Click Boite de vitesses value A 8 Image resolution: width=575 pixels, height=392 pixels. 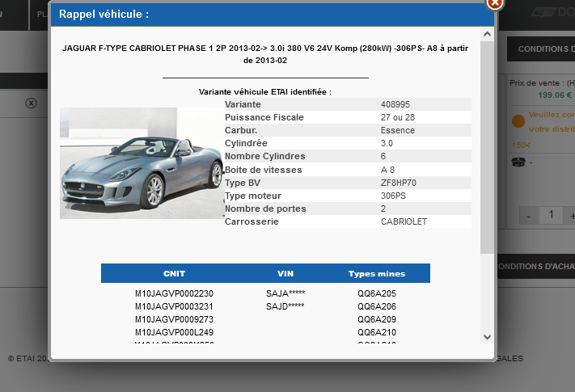[x=387, y=170]
